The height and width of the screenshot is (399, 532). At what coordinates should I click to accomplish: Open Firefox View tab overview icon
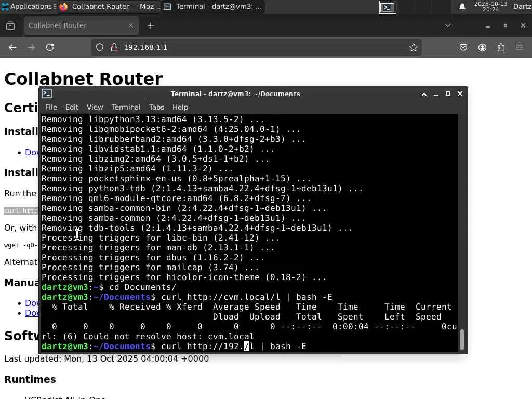click(10, 25)
